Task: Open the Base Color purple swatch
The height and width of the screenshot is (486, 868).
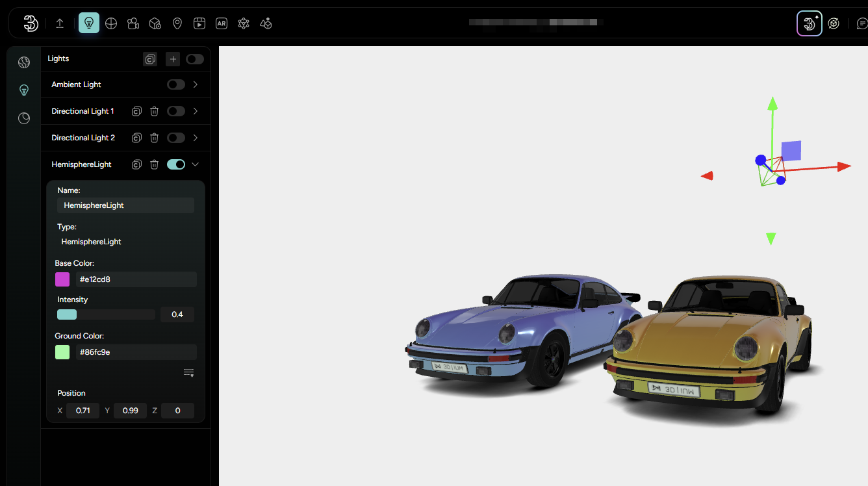Action: click(x=62, y=279)
